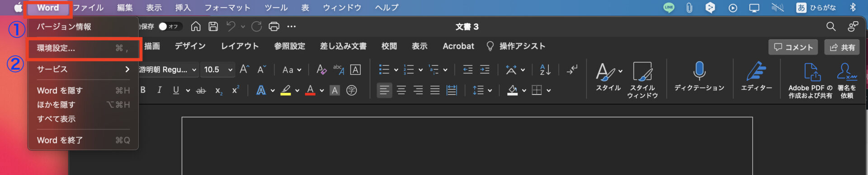Decrease font size with small A icon
Screen dimensions: 868x175
coord(262,69)
